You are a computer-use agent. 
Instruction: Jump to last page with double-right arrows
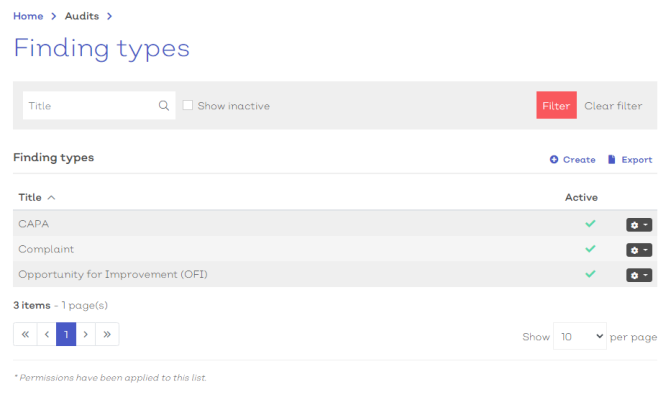point(107,334)
